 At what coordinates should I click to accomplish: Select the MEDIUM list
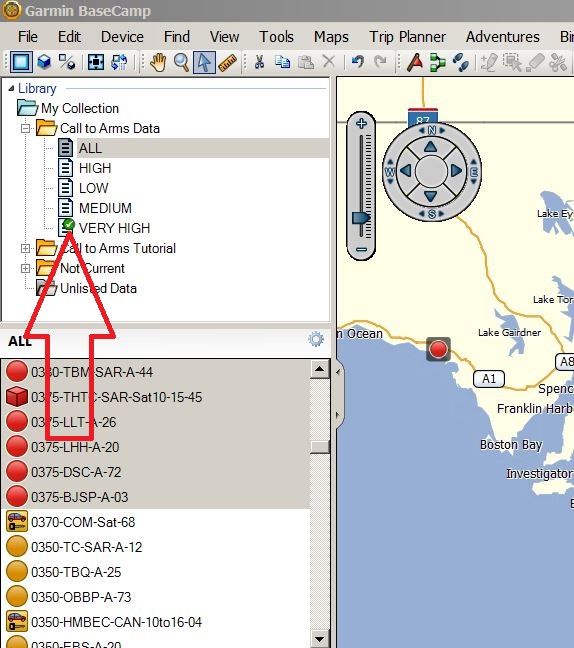(x=105, y=208)
